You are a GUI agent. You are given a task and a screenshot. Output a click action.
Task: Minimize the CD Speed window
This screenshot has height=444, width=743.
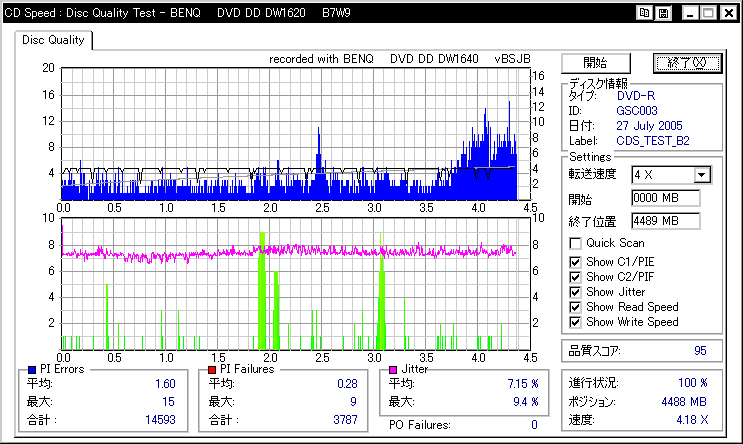coord(690,13)
